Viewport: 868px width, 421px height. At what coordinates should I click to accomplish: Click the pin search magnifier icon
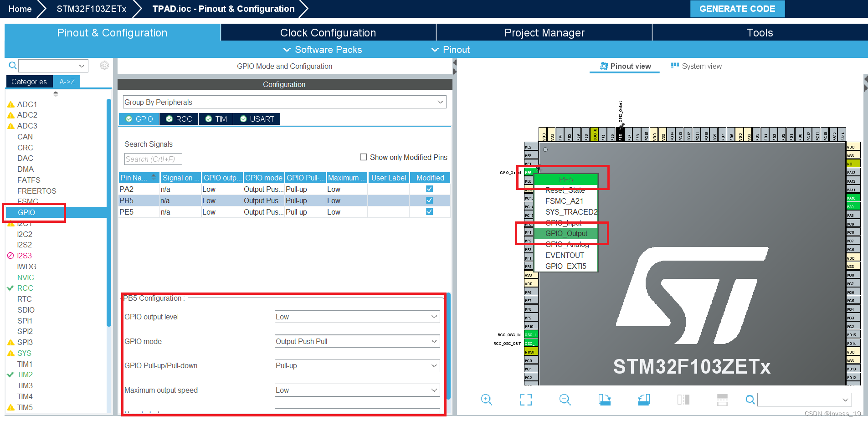[750, 400]
